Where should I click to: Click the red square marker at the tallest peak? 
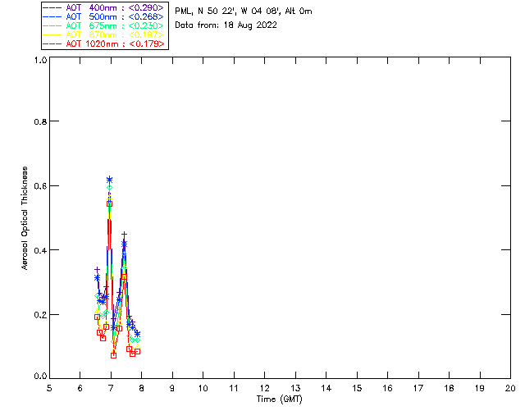coord(109,204)
